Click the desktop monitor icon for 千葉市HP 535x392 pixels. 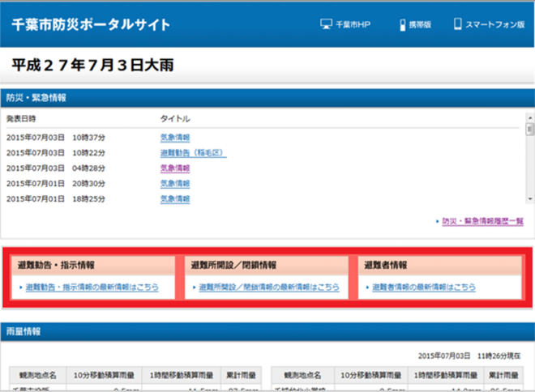[326, 24]
